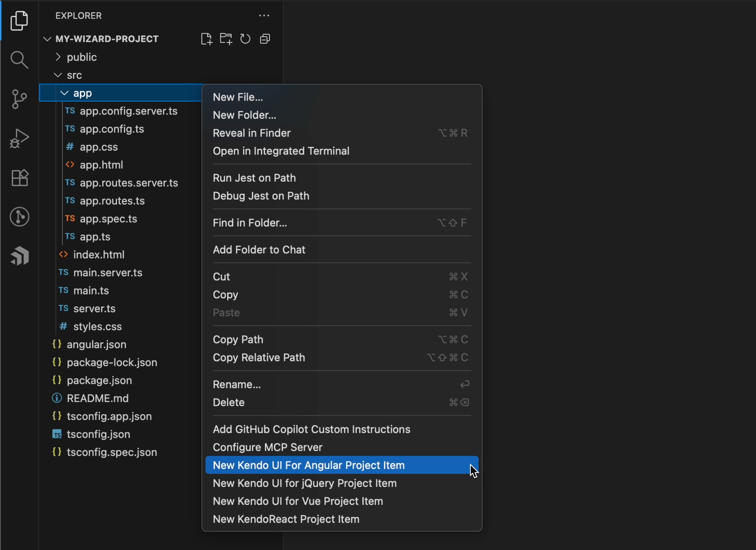Image resolution: width=756 pixels, height=550 pixels.
Task: Open the Source Control icon
Action: coord(19,99)
